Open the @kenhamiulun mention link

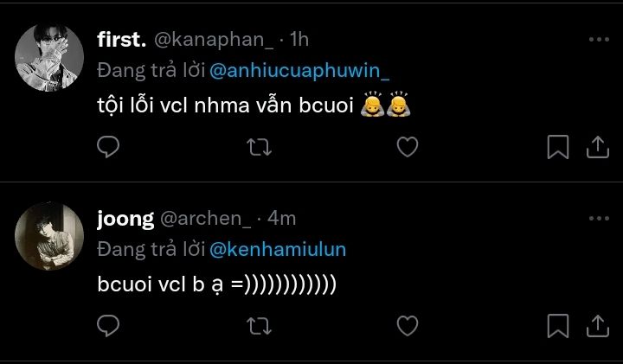click(278, 249)
